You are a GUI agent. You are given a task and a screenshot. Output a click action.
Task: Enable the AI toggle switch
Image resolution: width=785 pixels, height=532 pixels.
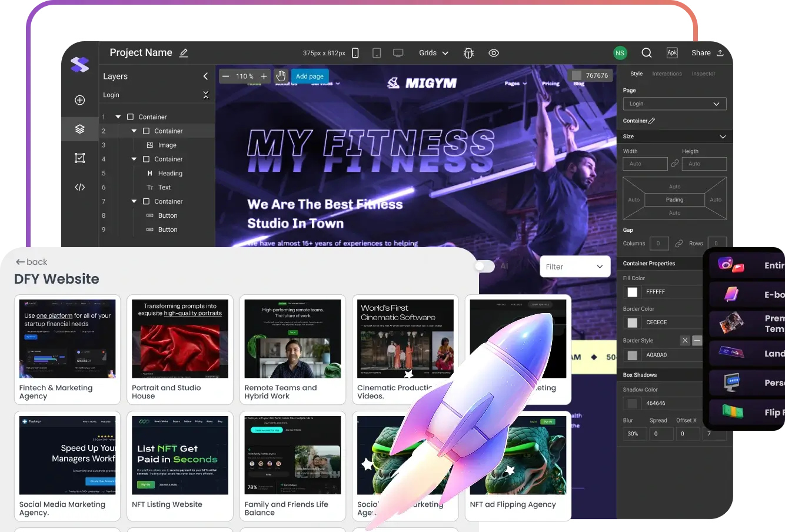[x=484, y=266]
